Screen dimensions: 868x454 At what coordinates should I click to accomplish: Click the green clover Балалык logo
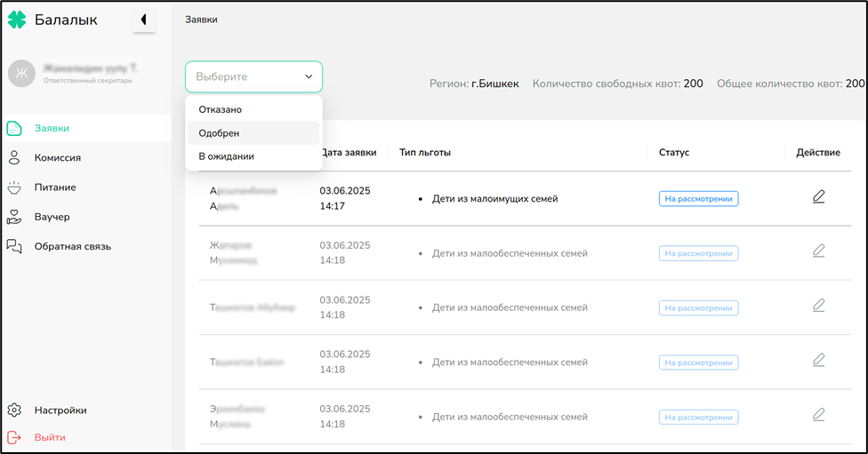click(17, 20)
